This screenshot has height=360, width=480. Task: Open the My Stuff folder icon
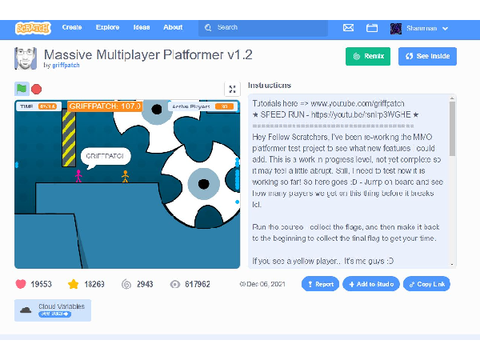click(x=372, y=28)
